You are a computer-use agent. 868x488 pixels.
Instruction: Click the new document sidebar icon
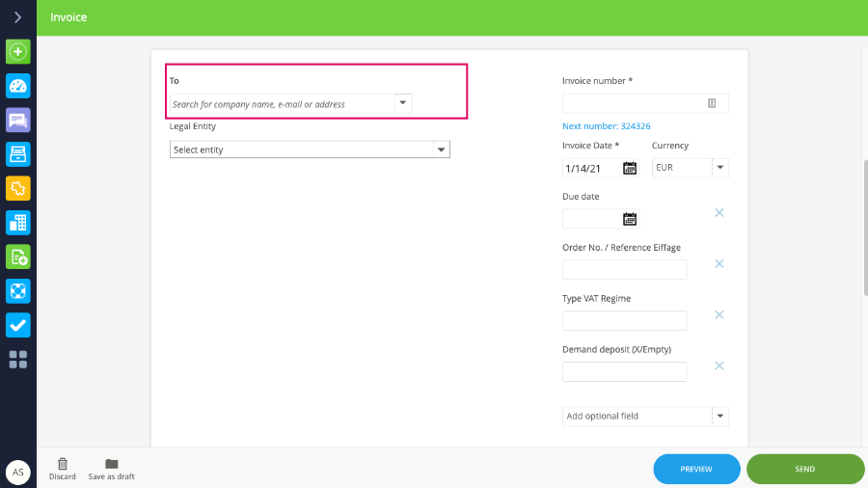pos(18,258)
